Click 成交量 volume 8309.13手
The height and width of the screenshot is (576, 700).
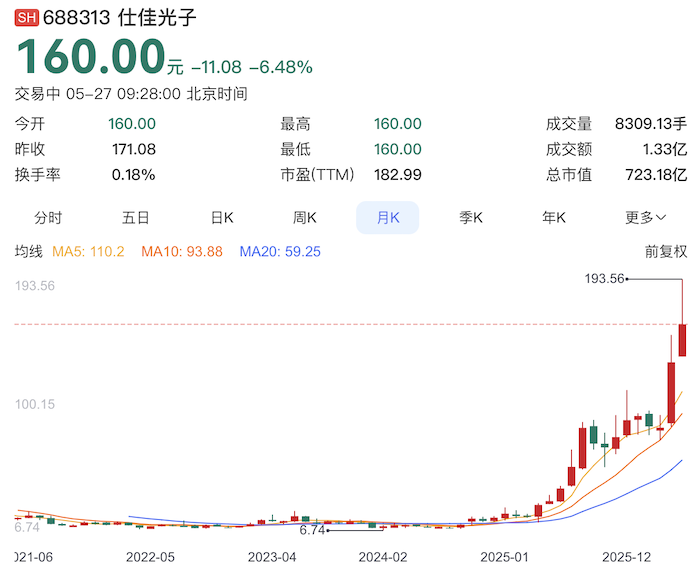coord(650,124)
